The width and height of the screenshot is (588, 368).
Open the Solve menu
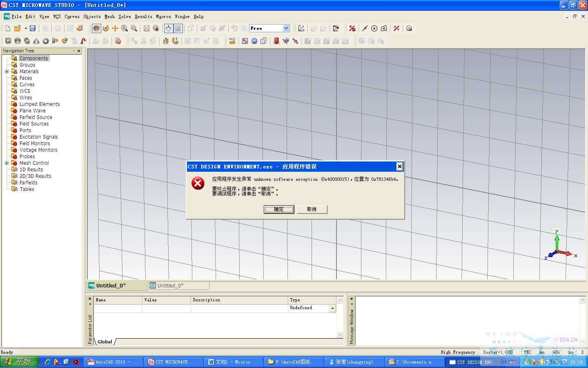tap(125, 17)
